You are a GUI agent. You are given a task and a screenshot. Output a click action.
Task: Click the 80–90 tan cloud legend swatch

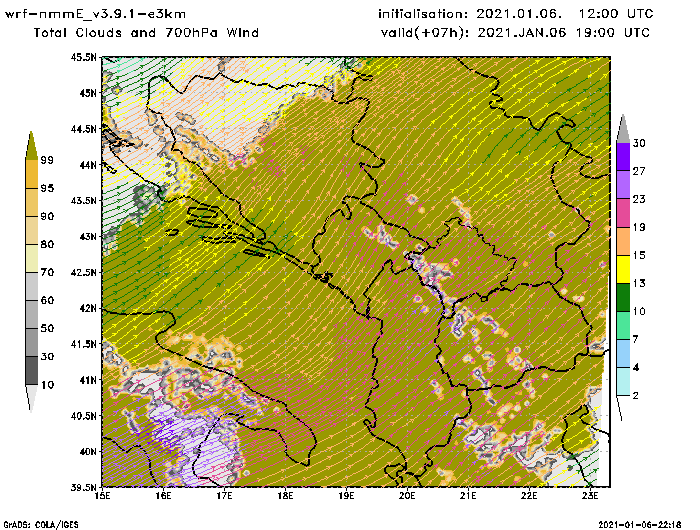(32, 230)
